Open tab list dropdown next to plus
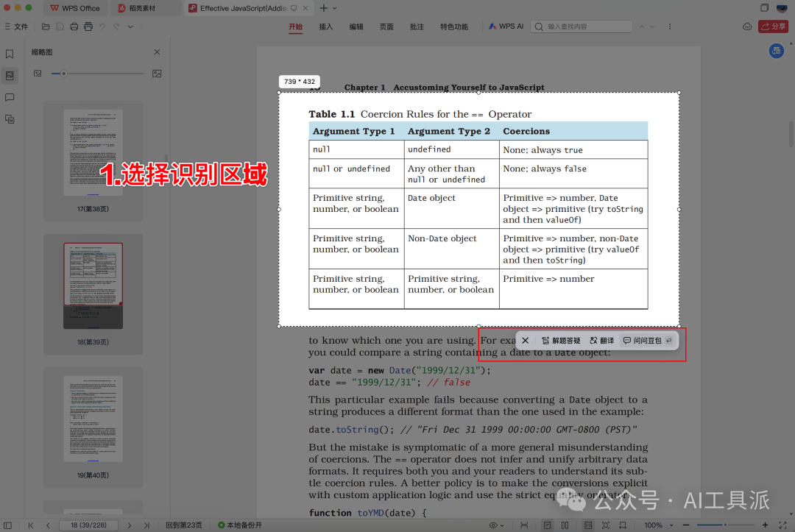 [x=335, y=8]
